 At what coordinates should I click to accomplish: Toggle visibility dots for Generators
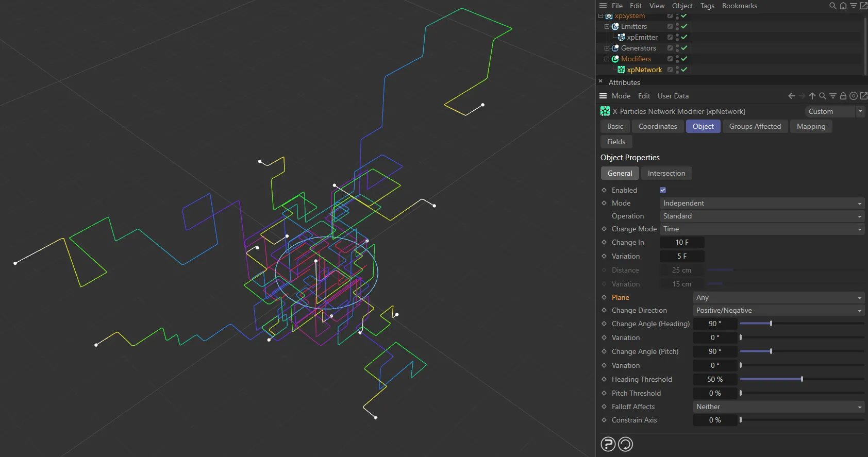click(677, 48)
